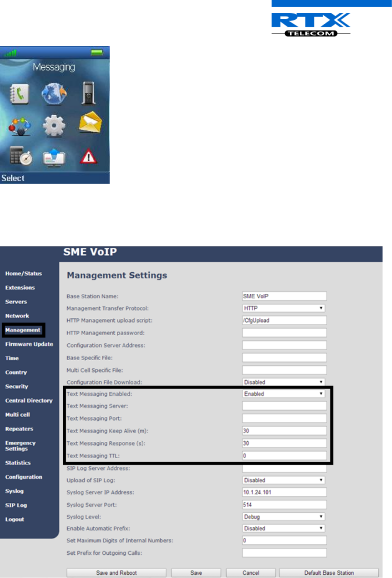Click Text Messaging Port field
392x578 pixels.
tap(284, 418)
